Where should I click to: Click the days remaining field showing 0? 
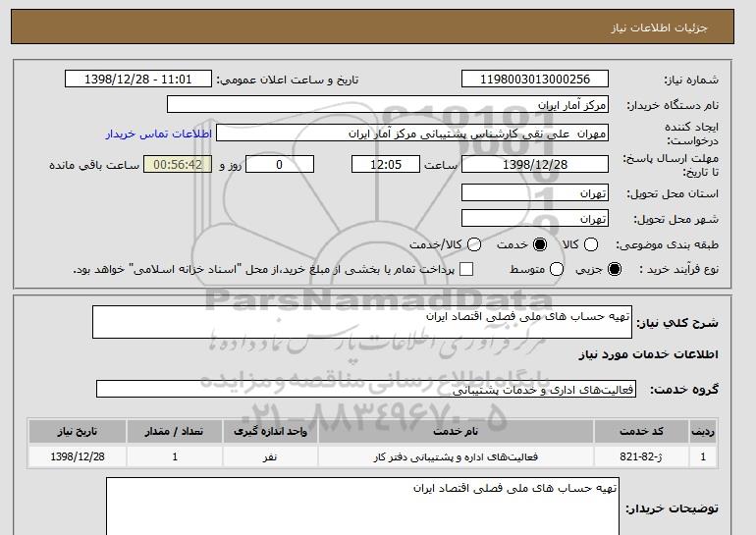point(280,164)
